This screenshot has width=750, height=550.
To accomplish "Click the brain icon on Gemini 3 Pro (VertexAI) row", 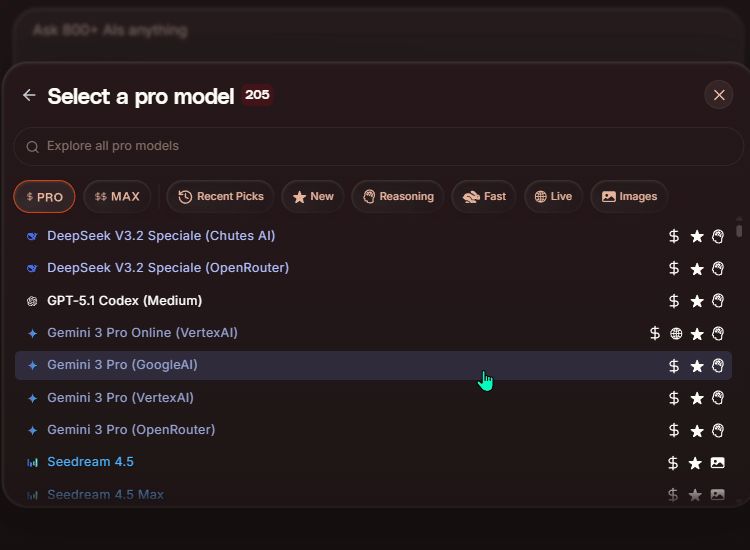I will pos(717,398).
